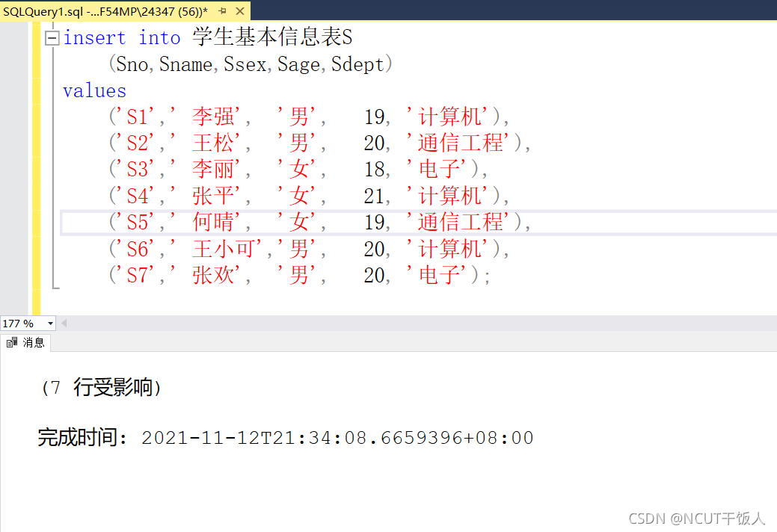Click the 'S5' value

pyautogui.click(x=137, y=223)
